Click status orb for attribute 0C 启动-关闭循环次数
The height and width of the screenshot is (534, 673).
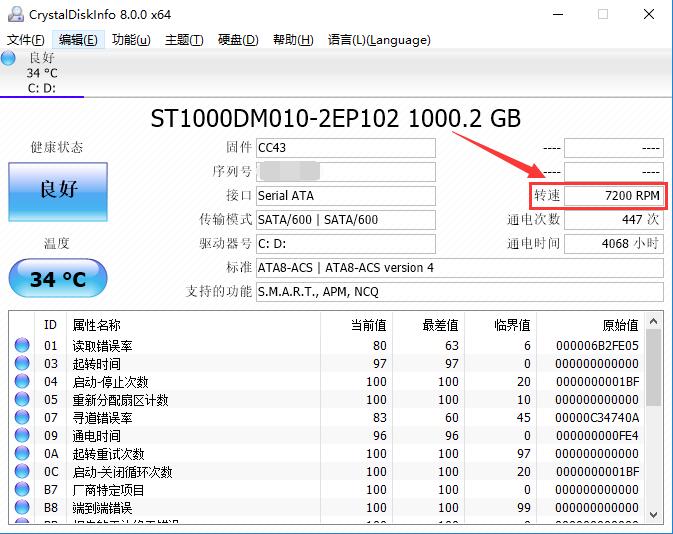point(22,471)
